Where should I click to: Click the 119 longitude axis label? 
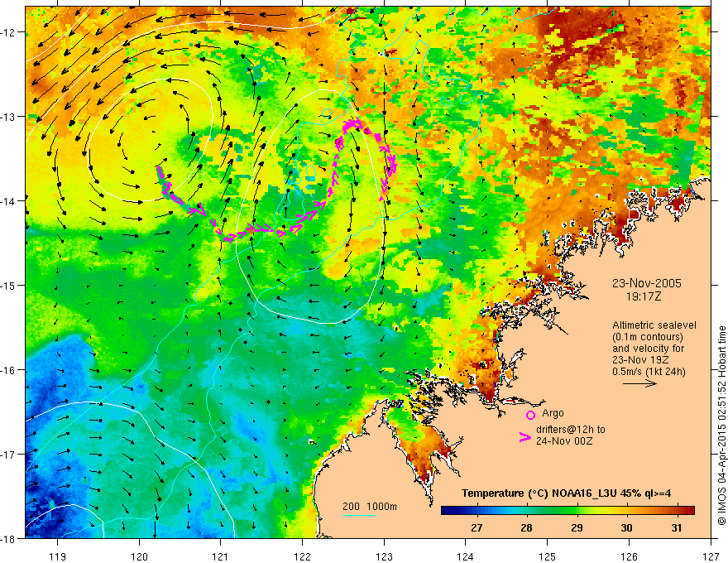pos(58,543)
